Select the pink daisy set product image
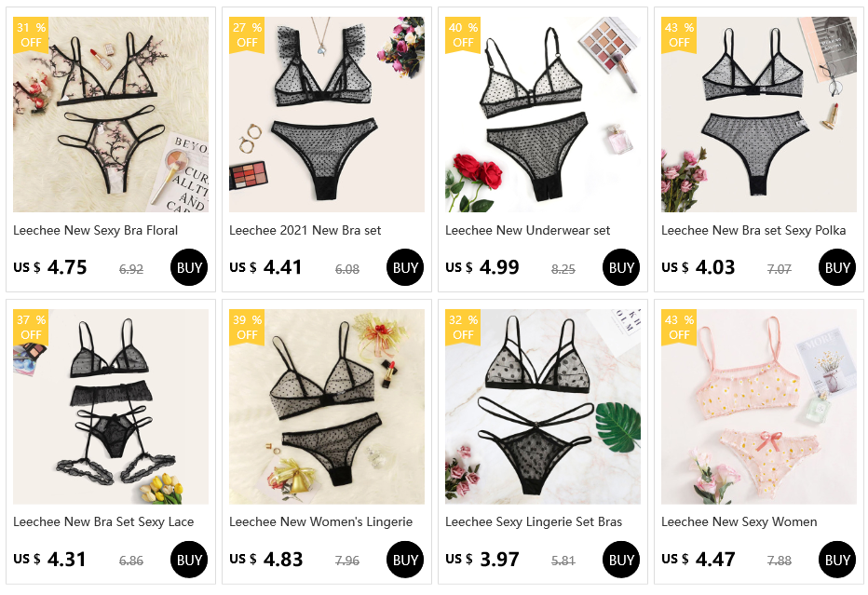The width and height of the screenshot is (868, 595). pyautogui.click(x=758, y=407)
